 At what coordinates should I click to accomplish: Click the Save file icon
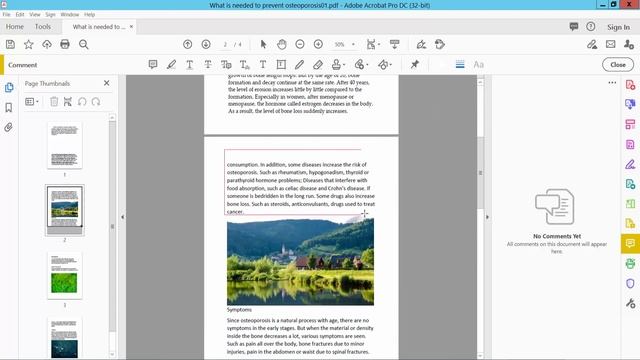[x=10, y=44]
